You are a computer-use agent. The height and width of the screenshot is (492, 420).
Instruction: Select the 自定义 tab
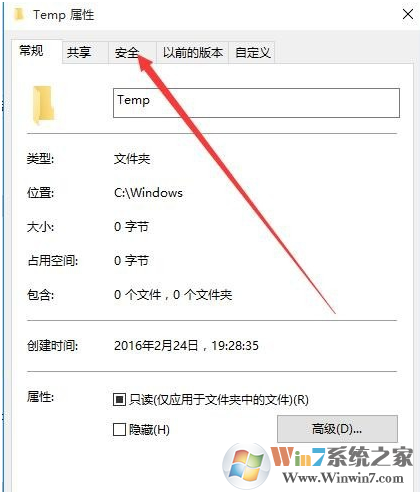pos(252,52)
